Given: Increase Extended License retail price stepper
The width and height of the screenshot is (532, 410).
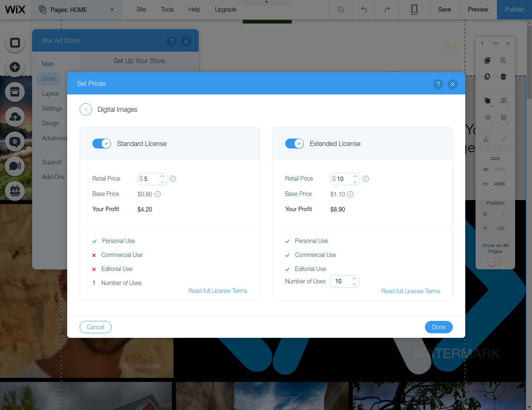Looking at the screenshot, I should tap(355, 176).
